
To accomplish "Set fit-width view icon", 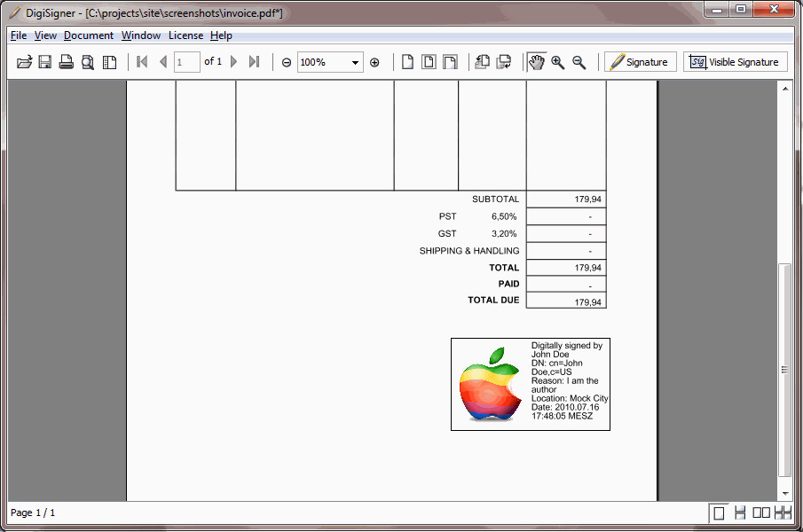I will click(450, 62).
